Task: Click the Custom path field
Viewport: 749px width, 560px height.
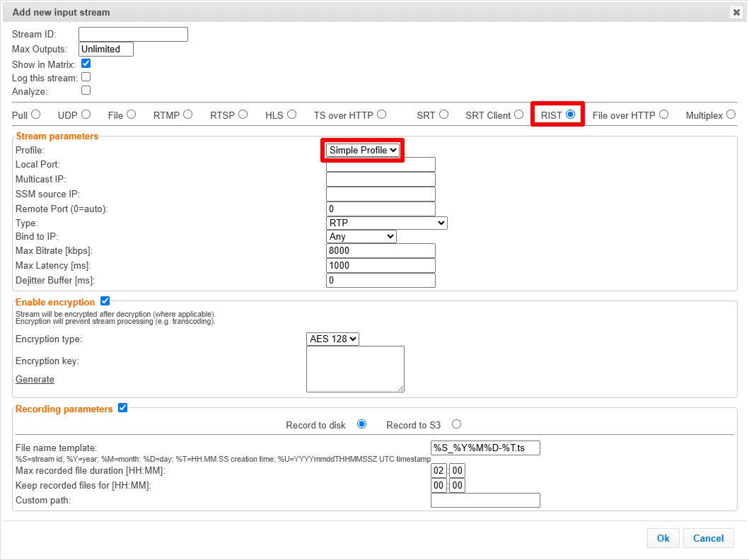Action: [x=485, y=501]
